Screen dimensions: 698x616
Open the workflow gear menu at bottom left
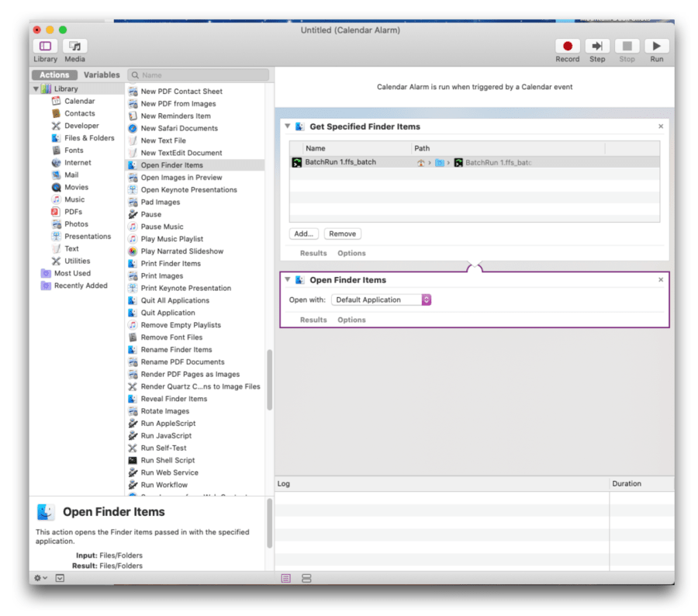37,578
